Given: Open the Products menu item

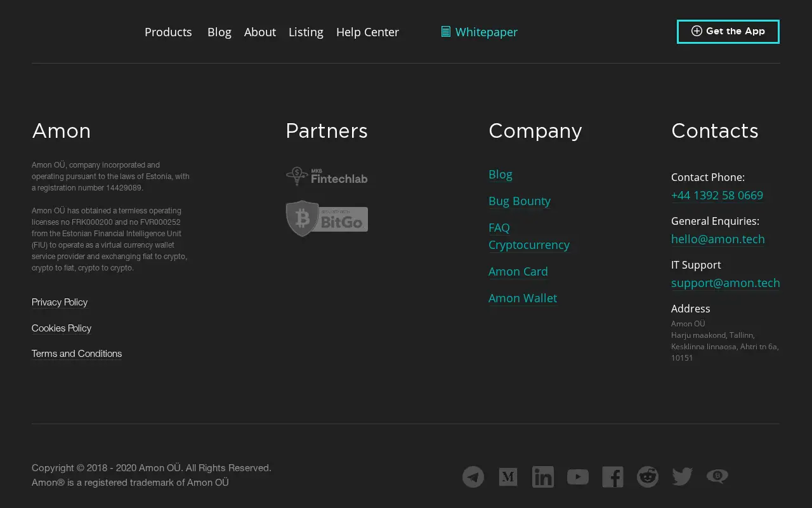Looking at the screenshot, I should pyautogui.click(x=168, y=32).
